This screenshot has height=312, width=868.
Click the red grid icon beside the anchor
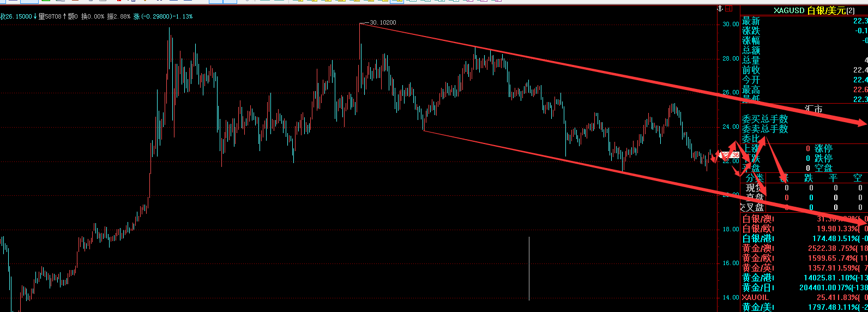[x=730, y=9]
